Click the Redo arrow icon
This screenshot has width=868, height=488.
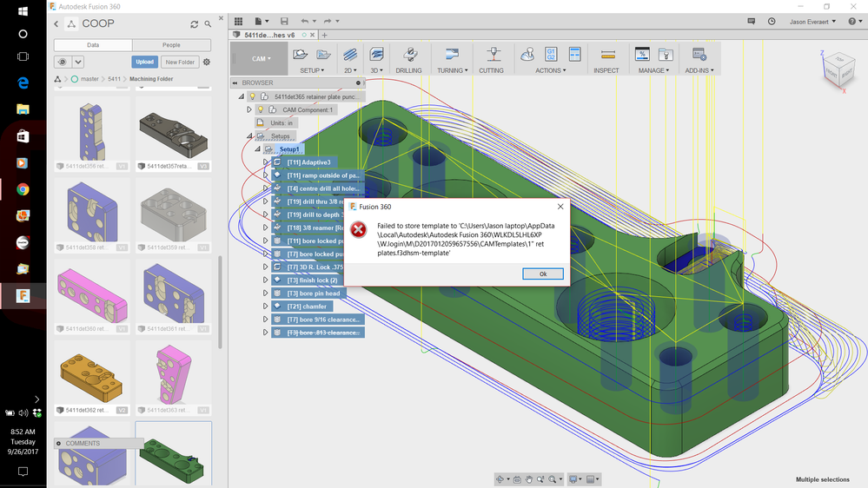tap(328, 21)
